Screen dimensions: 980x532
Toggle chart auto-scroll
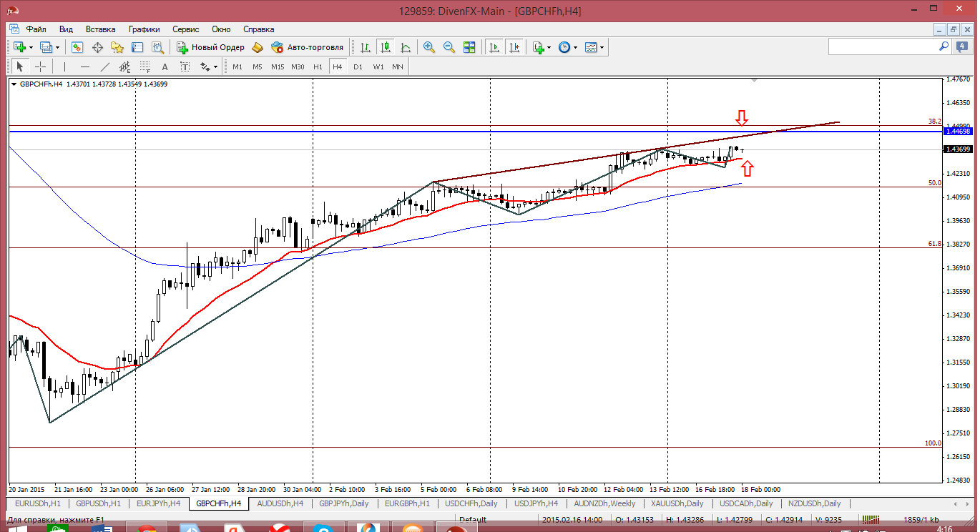point(494,47)
